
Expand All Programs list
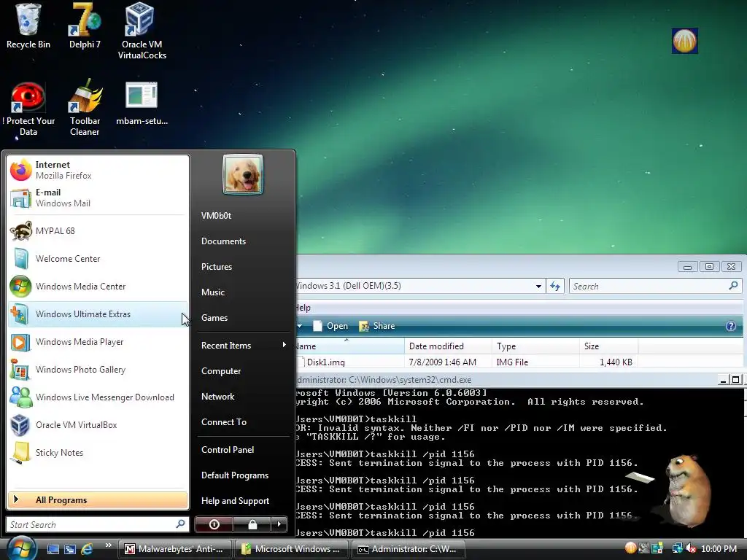(98, 500)
